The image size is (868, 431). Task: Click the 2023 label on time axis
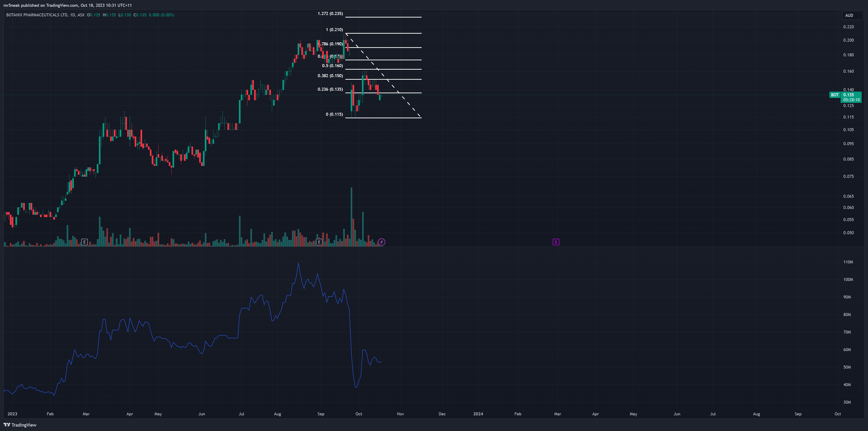pos(12,414)
